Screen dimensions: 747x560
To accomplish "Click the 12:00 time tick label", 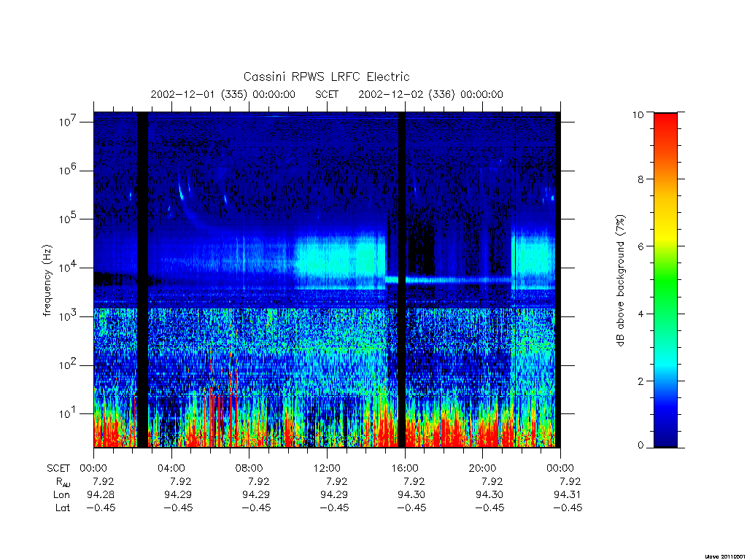I will (327, 468).
